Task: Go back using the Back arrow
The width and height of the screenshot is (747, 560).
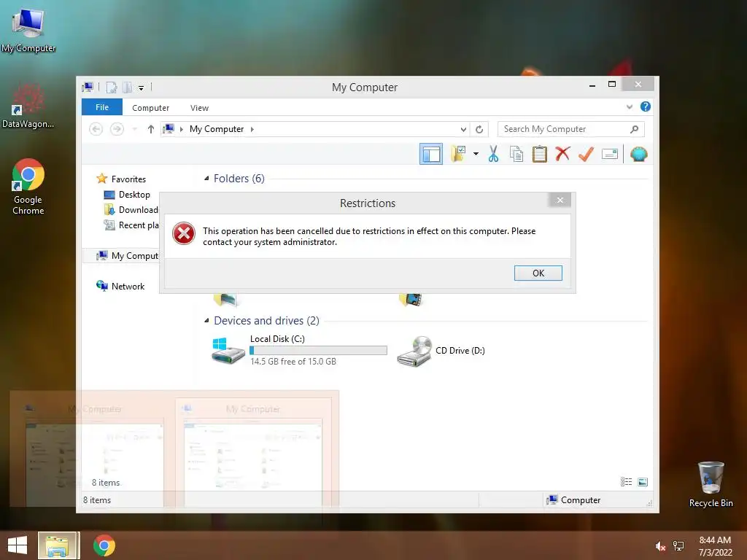Action: pyautogui.click(x=96, y=129)
